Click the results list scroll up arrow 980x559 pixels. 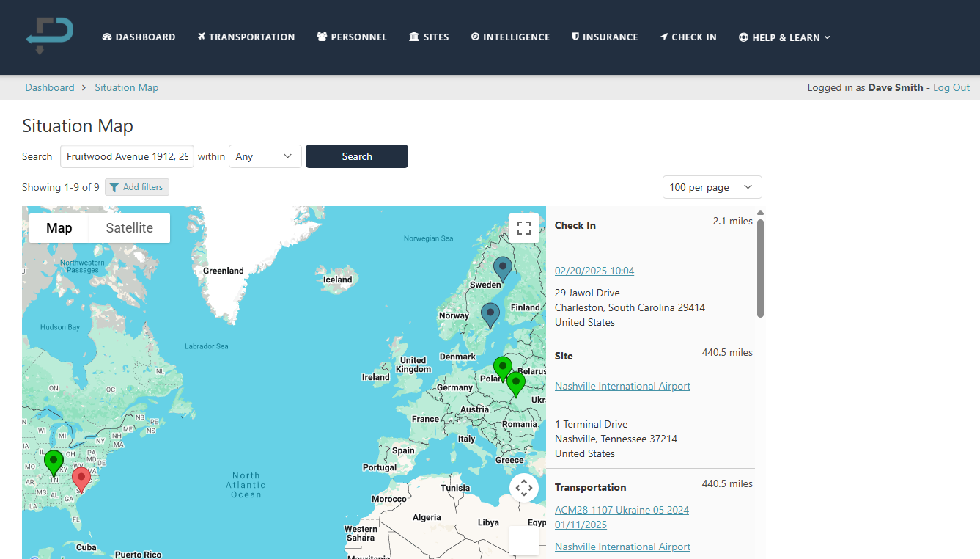(x=760, y=213)
